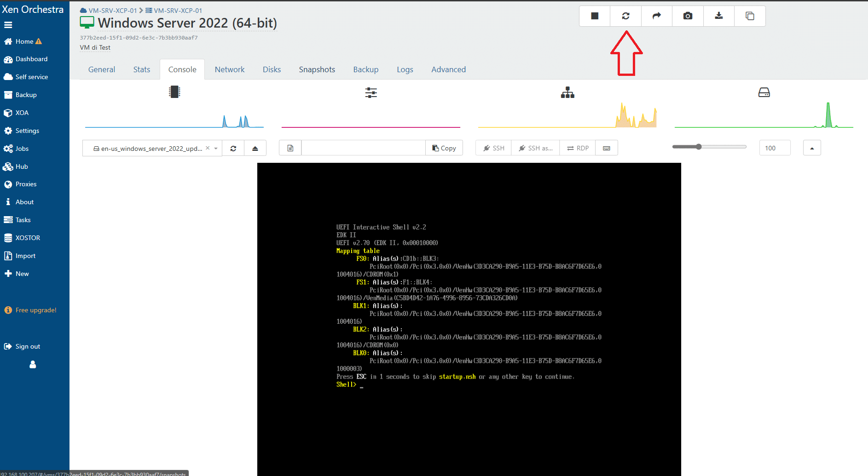Migrate the VM with the arrow icon
868x476 pixels.
(657, 16)
